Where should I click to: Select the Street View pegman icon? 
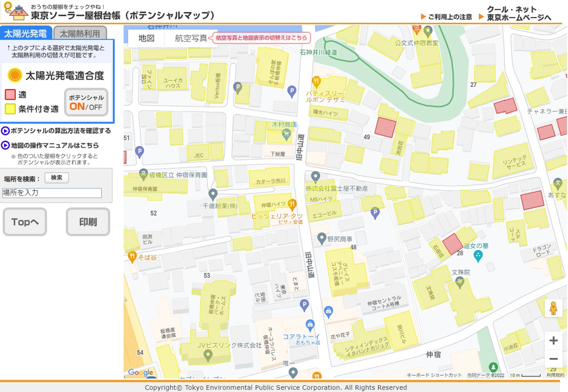[x=553, y=308]
